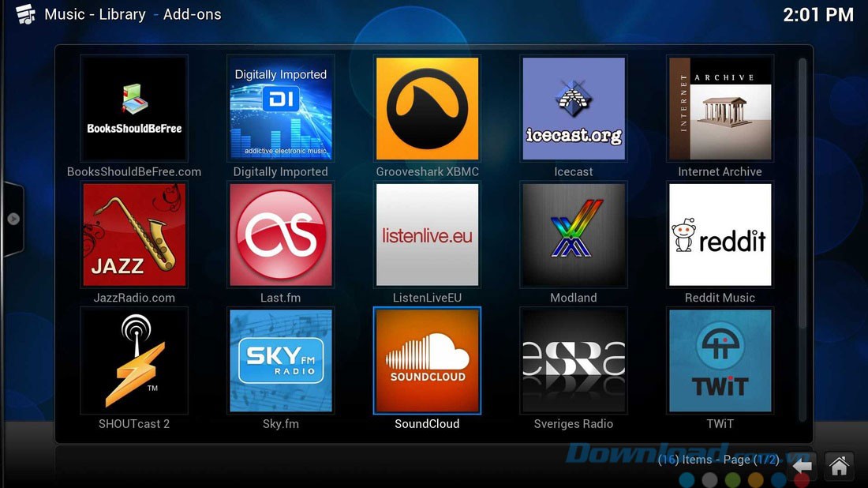
Task: Launch the Sveriges Radio add-on
Action: pos(574,361)
